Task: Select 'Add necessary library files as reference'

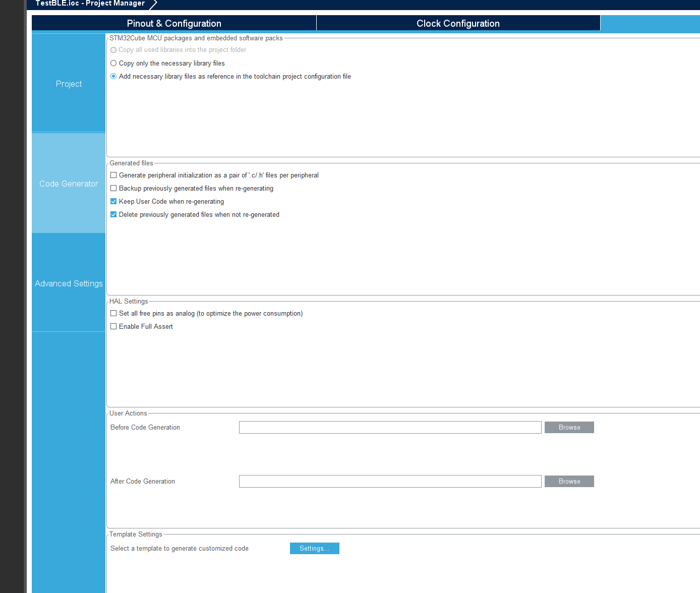Action: point(113,76)
